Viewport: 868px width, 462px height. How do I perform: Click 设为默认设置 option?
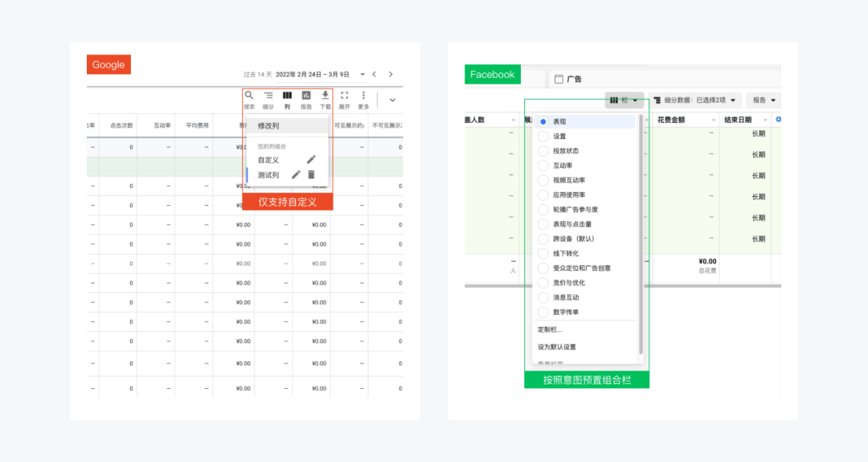pyautogui.click(x=557, y=347)
